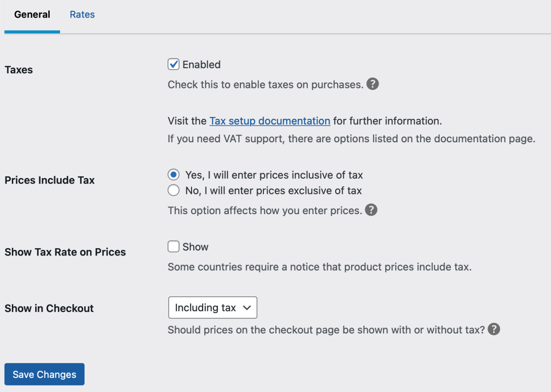
Task: Open help icon about checkout tax display
Action: click(494, 329)
